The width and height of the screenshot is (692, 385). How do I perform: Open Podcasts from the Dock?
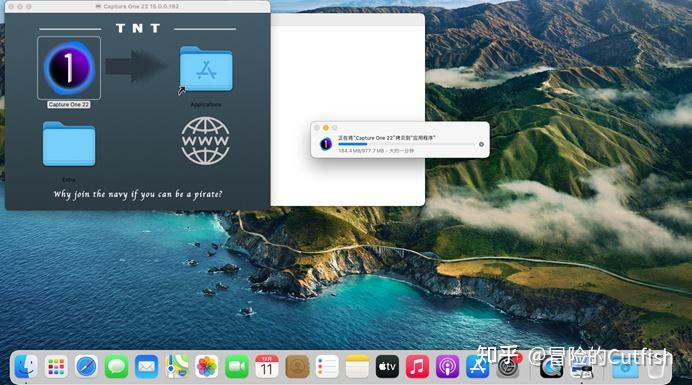[447, 366]
